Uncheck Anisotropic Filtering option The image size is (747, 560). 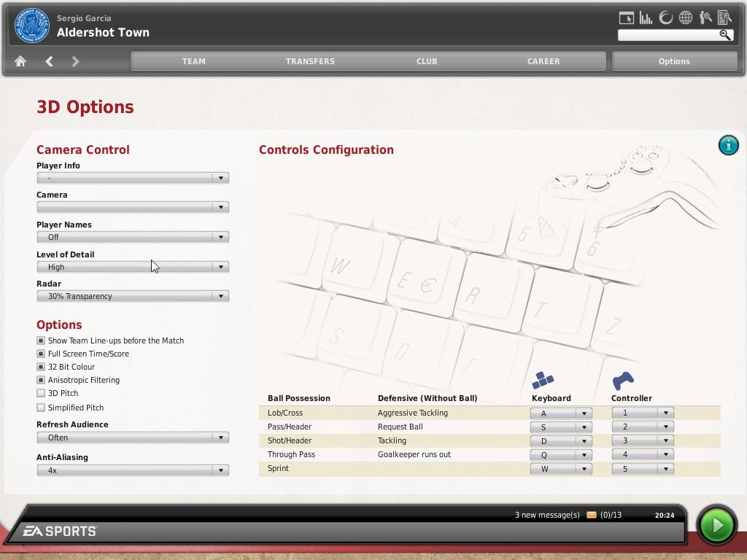[x=41, y=380]
